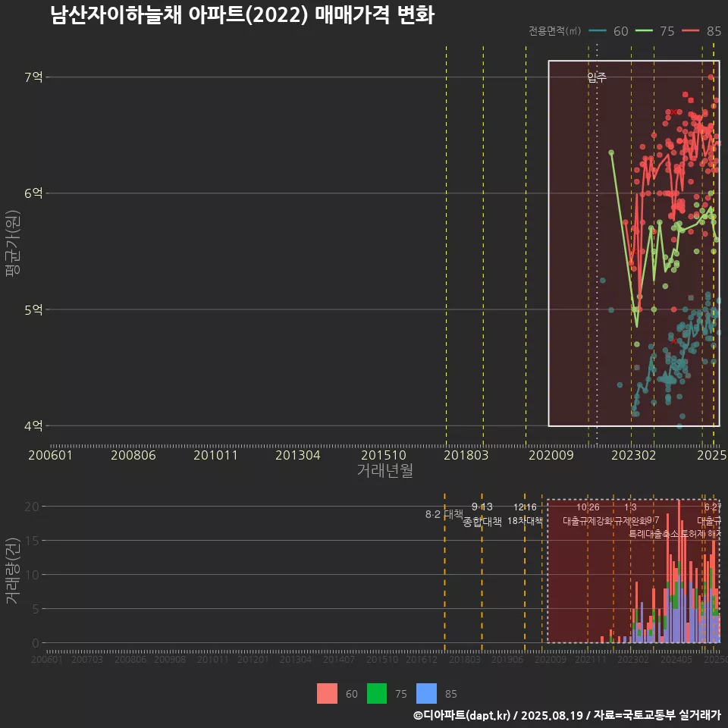The image size is (728, 728).
Task: Select the 6억 price axis label
Action: pos(33,193)
